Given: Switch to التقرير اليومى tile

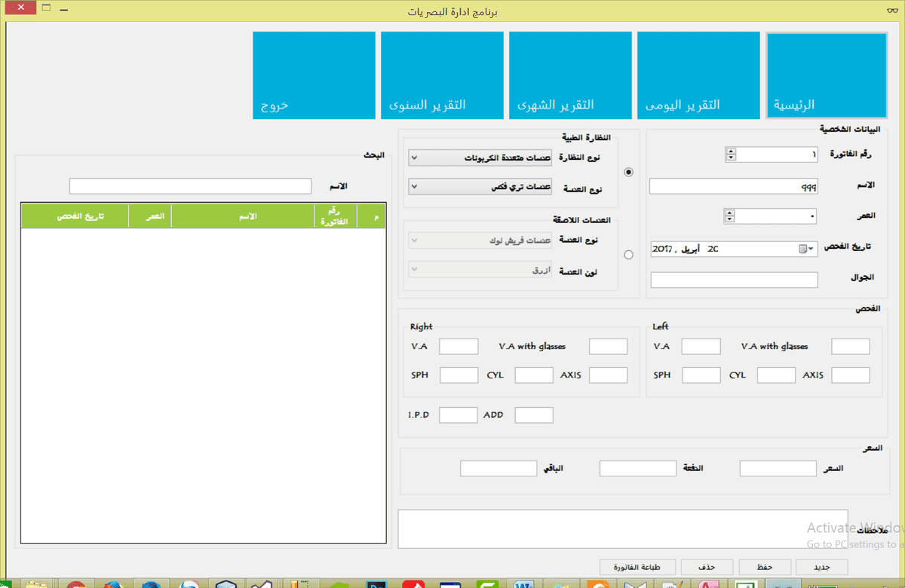Looking at the screenshot, I should click(698, 75).
